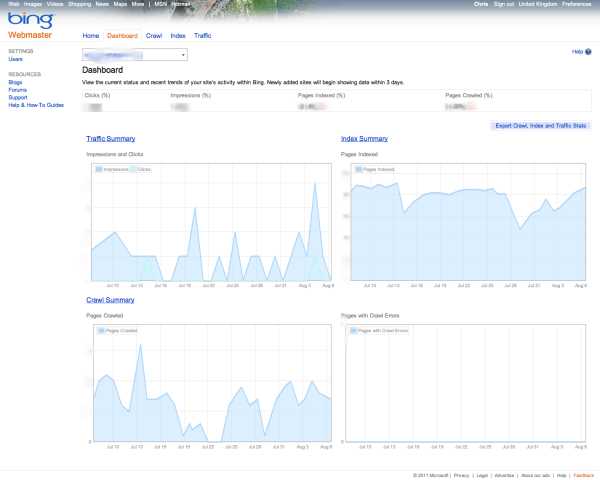Viewport: 600px width, 480px height.
Task: Open the Crawl Summary link
Action: (x=110, y=299)
